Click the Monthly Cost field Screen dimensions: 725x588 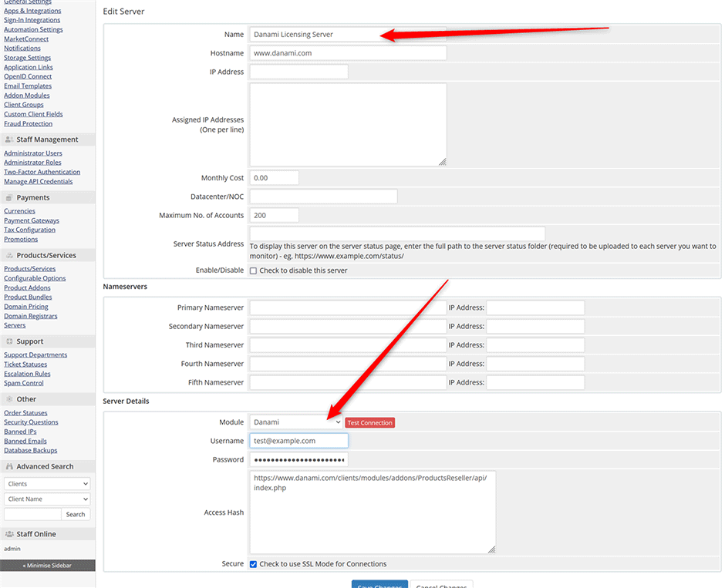pos(274,178)
